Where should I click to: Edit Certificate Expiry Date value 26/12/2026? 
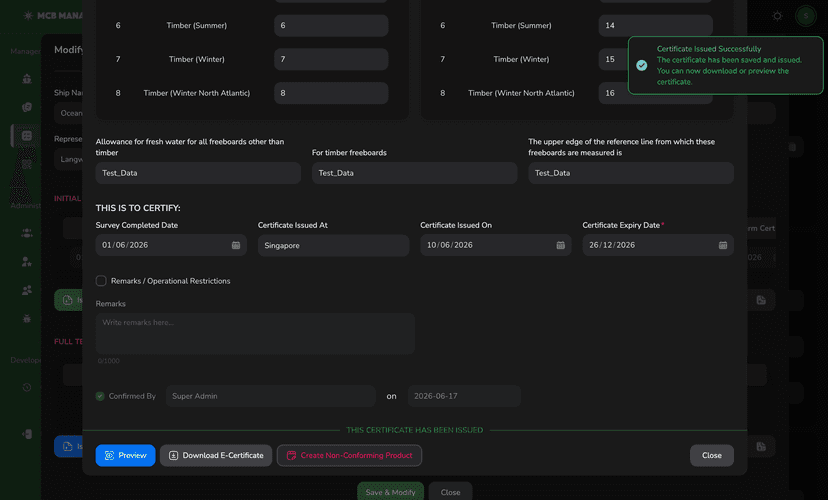tap(612, 245)
